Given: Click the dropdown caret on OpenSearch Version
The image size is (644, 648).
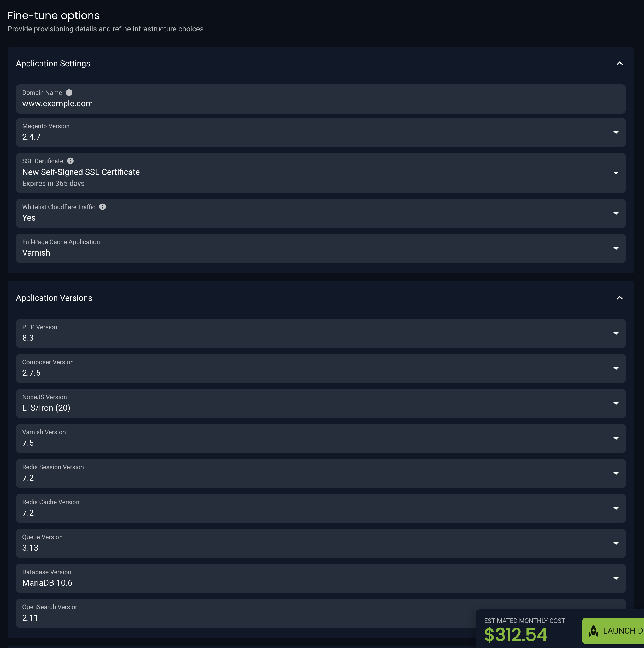Looking at the screenshot, I should (x=616, y=613).
